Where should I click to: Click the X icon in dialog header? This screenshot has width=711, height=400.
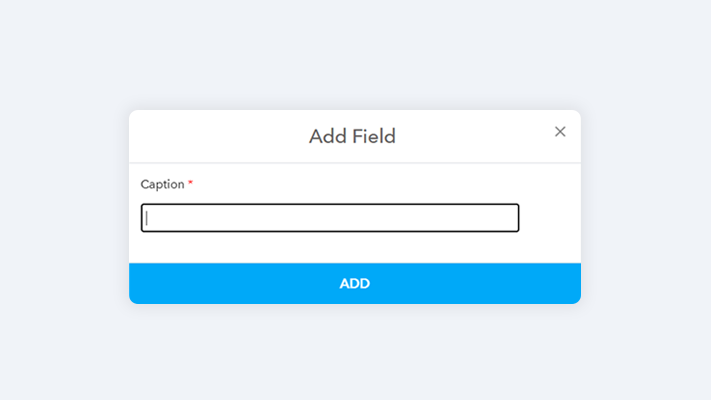point(560,131)
